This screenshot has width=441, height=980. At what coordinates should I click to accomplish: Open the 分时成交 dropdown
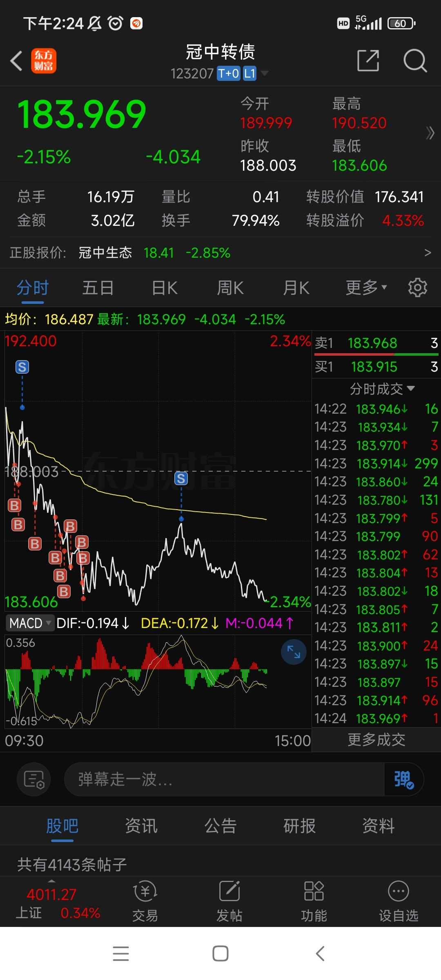click(x=382, y=389)
